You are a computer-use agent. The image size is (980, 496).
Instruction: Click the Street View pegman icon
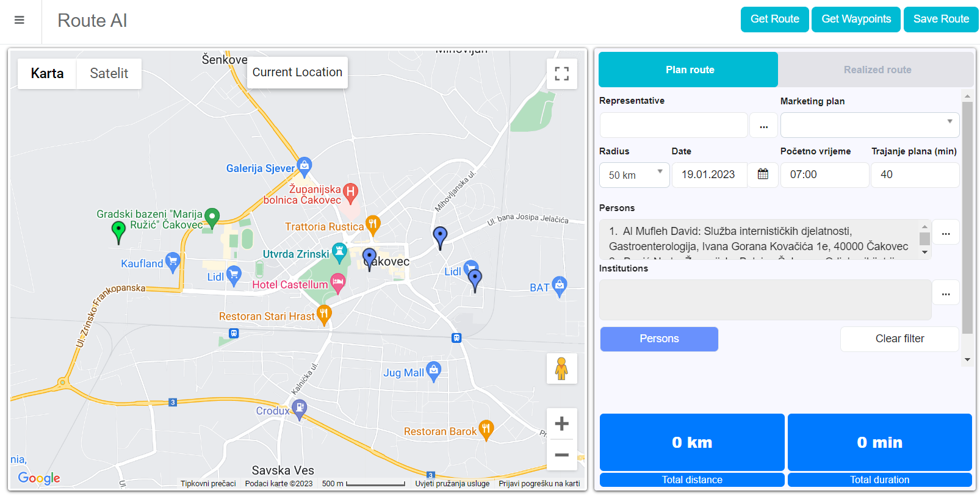[561, 368]
